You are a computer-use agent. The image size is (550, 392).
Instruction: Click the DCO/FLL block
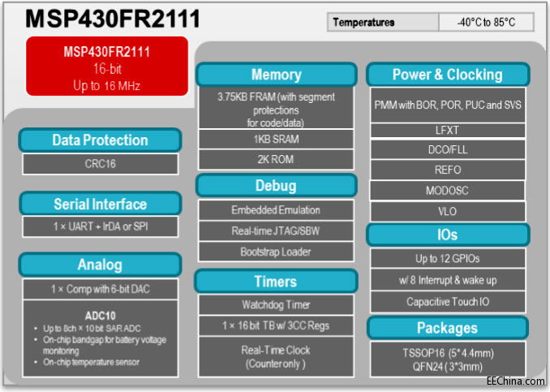pos(448,149)
